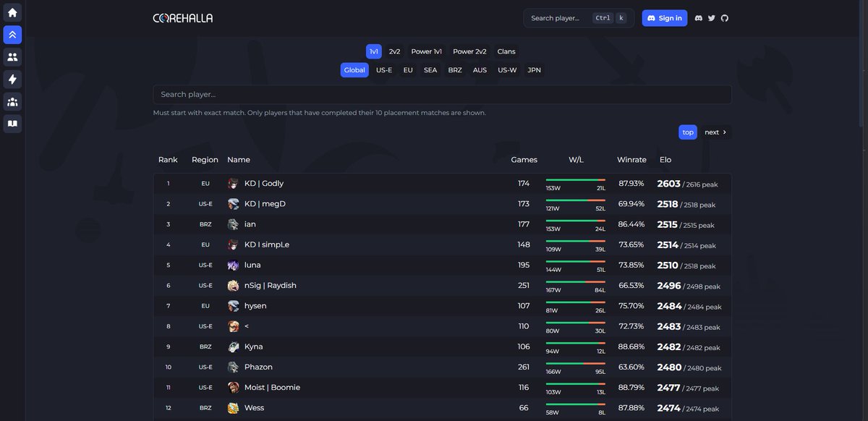This screenshot has height=421, width=868.
Task: Focus the header Search player box
Action: pos(579,18)
